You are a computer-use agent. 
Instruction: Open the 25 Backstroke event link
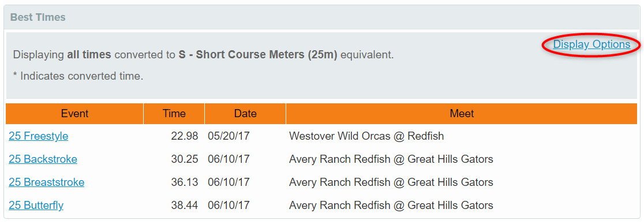point(43,159)
